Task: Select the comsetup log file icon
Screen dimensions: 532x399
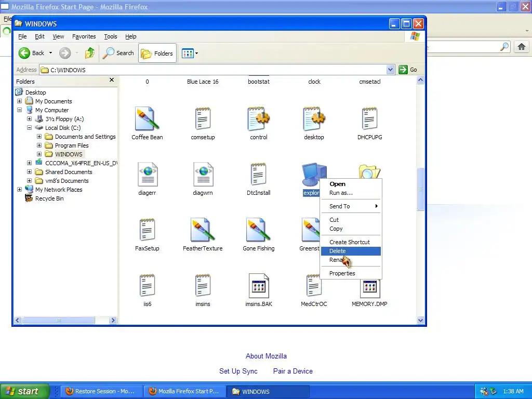Action: [x=203, y=119]
